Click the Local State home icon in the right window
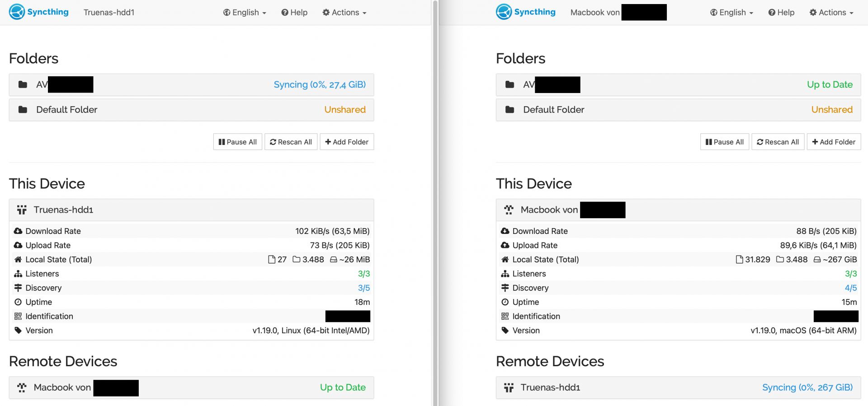This screenshot has height=406, width=868. click(505, 260)
